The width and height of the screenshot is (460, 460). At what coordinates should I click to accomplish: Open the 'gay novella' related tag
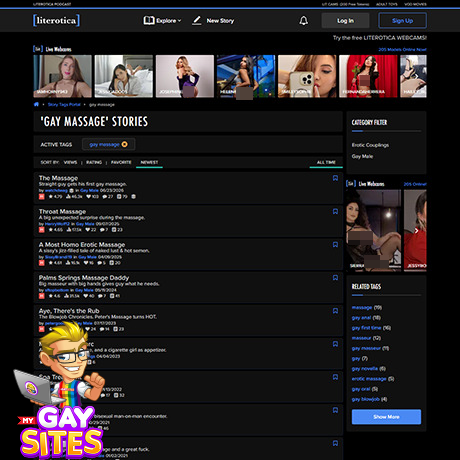click(365, 369)
